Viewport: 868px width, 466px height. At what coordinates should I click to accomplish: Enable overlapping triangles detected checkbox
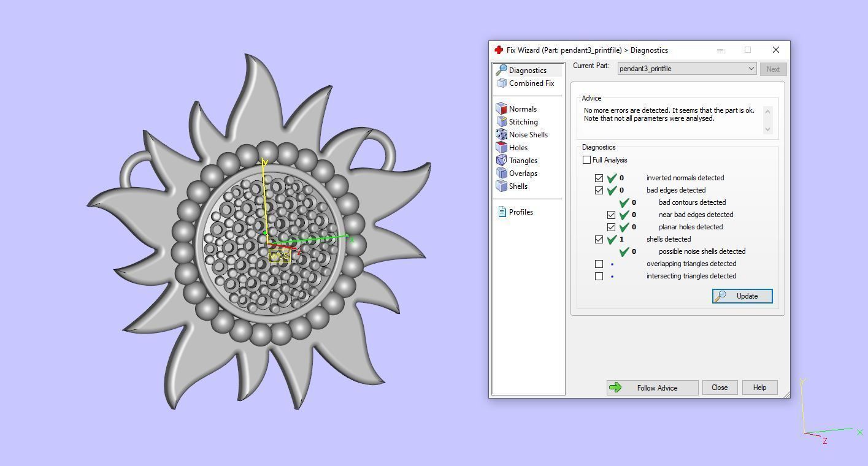[x=599, y=264]
